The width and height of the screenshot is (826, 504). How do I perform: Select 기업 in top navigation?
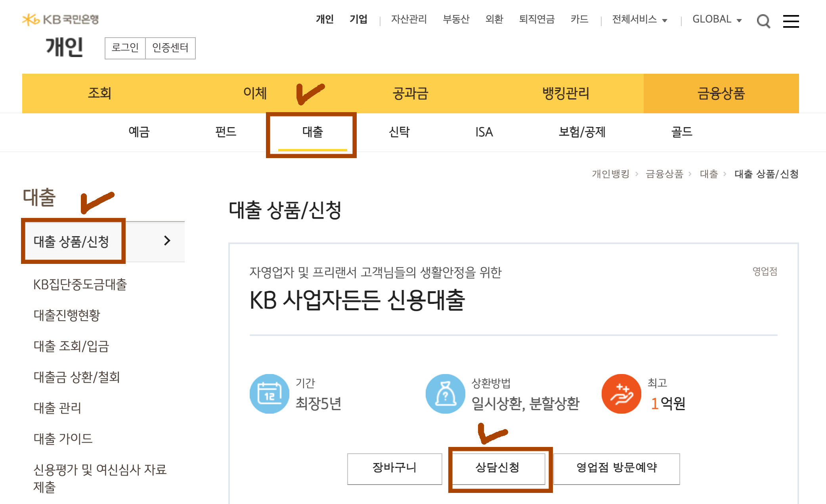point(358,19)
